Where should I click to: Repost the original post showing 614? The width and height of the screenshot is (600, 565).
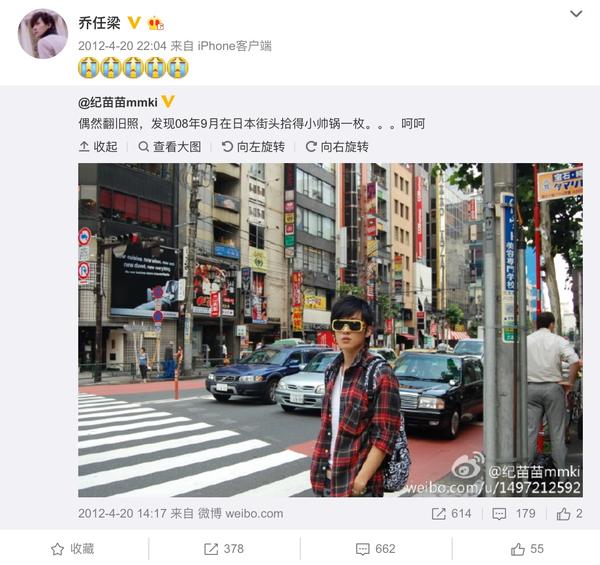click(451, 513)
